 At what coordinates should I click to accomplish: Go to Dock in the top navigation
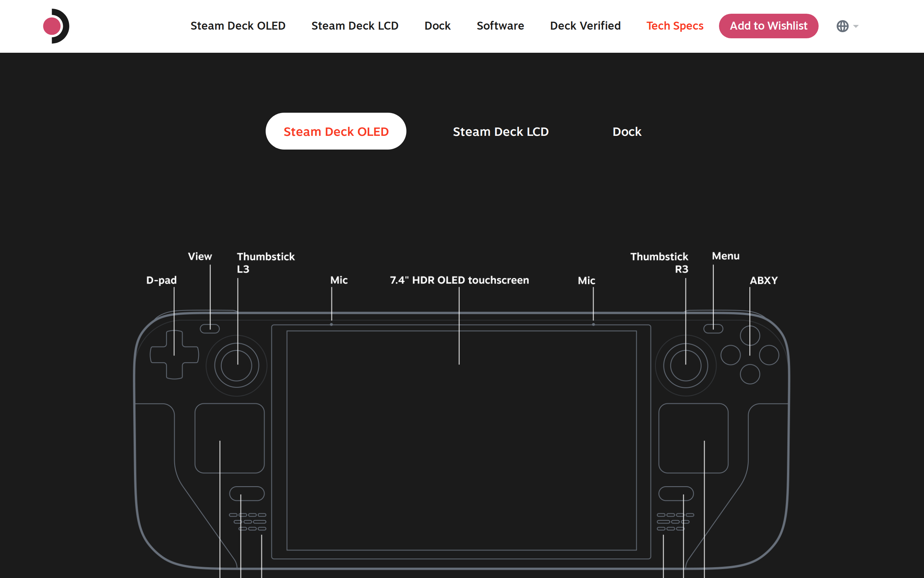437,26
